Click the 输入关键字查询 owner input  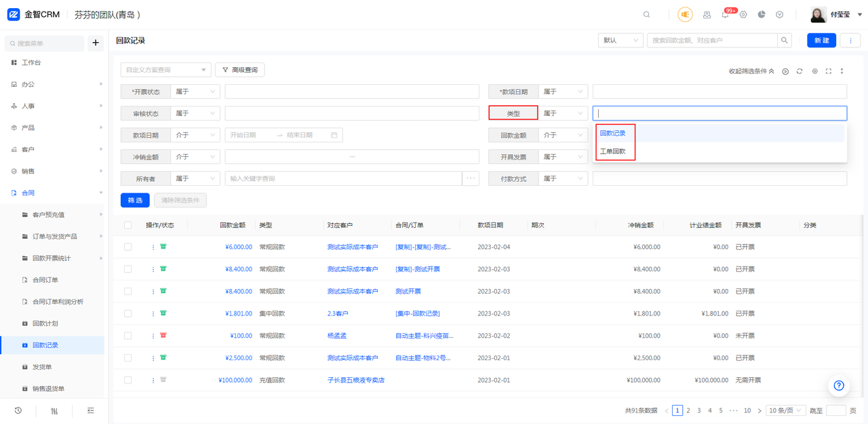(x=343, y=178)
